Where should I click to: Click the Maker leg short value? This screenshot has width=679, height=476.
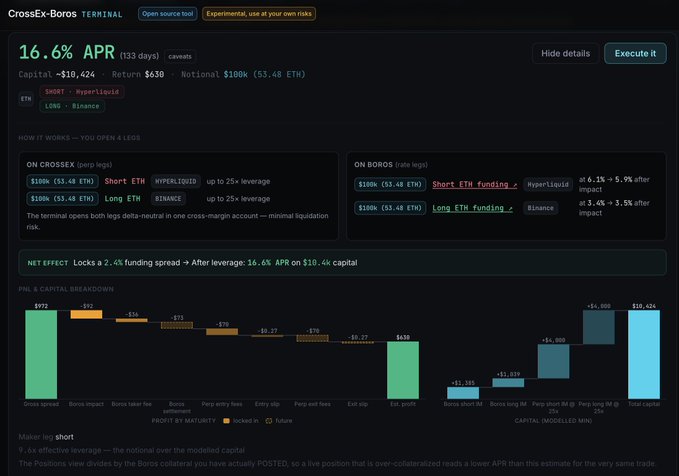65,437
